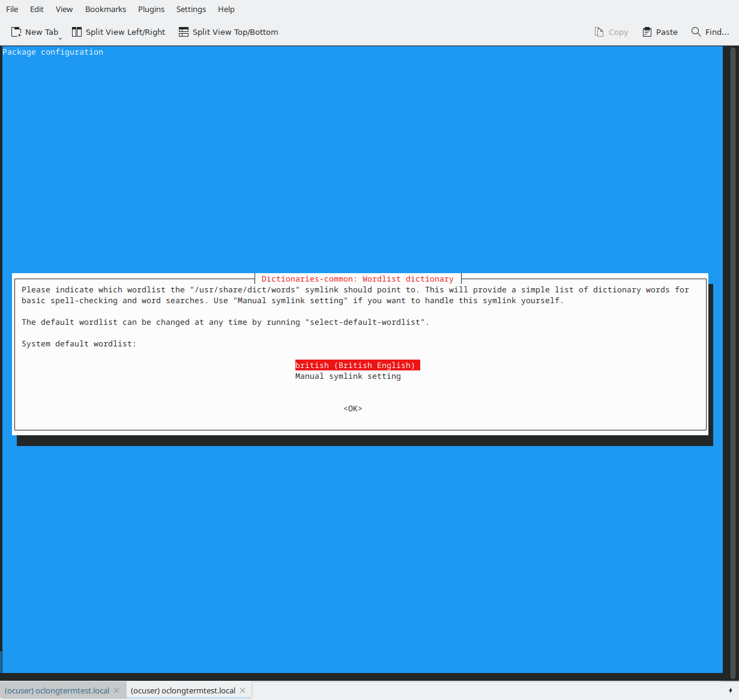Select the british (British English) wordlist

tap(355, 365)
